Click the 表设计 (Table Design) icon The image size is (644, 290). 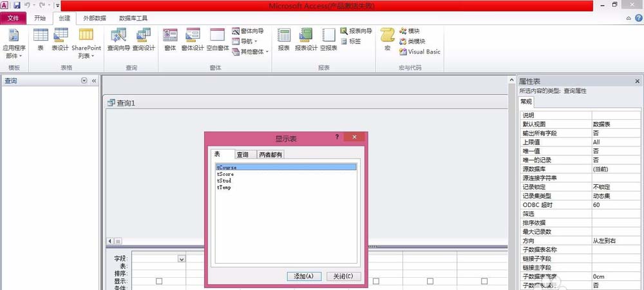(60, 39)
